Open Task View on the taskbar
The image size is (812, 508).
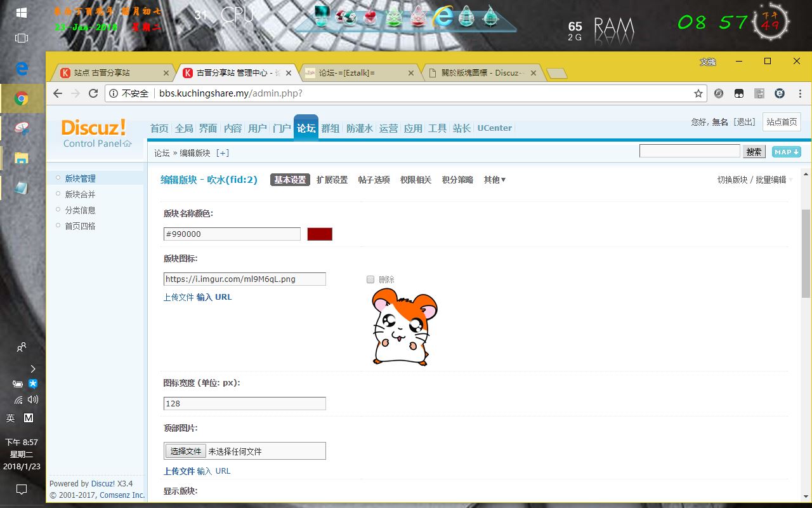click(x=22, y=38)
